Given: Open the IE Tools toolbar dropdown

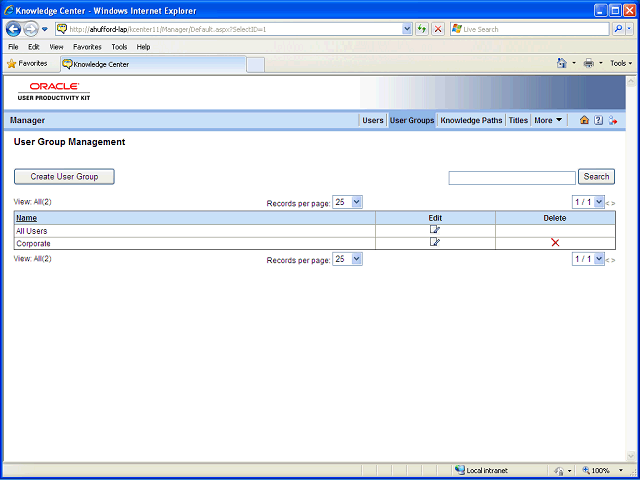Looking at the screenshot, I should tap(621, 63).
